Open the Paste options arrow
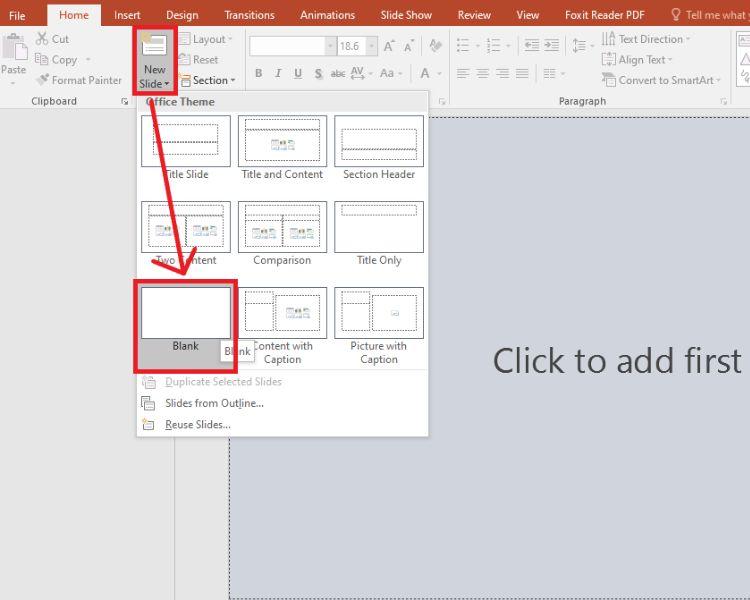This screenshot has width=750, height=600. tap(13, 83)
